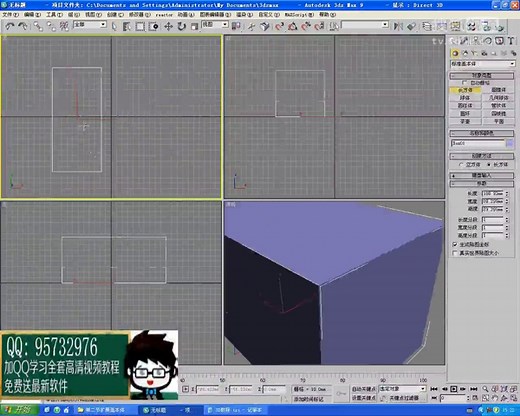Click the 球体 sphere object button

[x=465, y=98]
